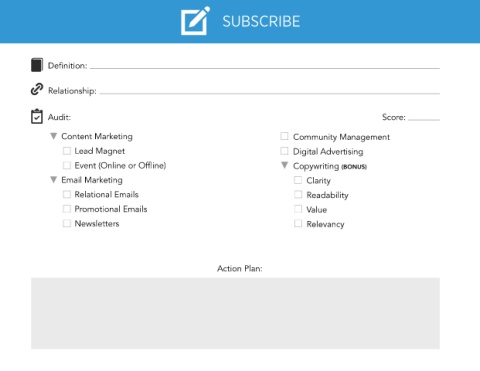This screenshot has height=371, width=480.
Task: Collapse the Email Marketing disclosure triangle
Action: (53, 180)
